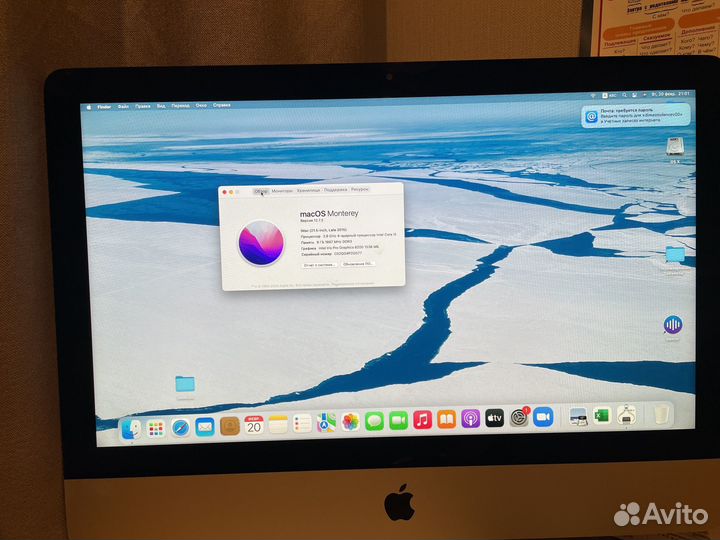Image resolution: width=720 pixels, height=540 pixels.
Task: Open Books from the Dock
Action: (x=446, y=419)
